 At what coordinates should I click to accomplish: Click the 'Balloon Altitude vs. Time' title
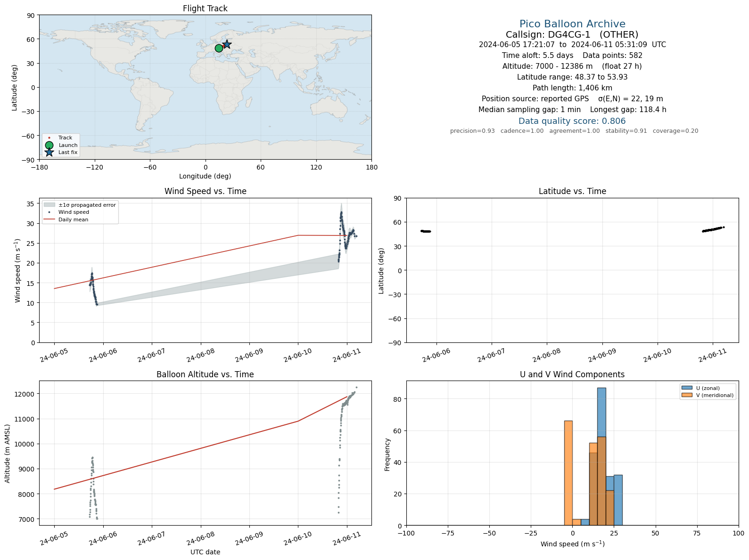(205, 374)
